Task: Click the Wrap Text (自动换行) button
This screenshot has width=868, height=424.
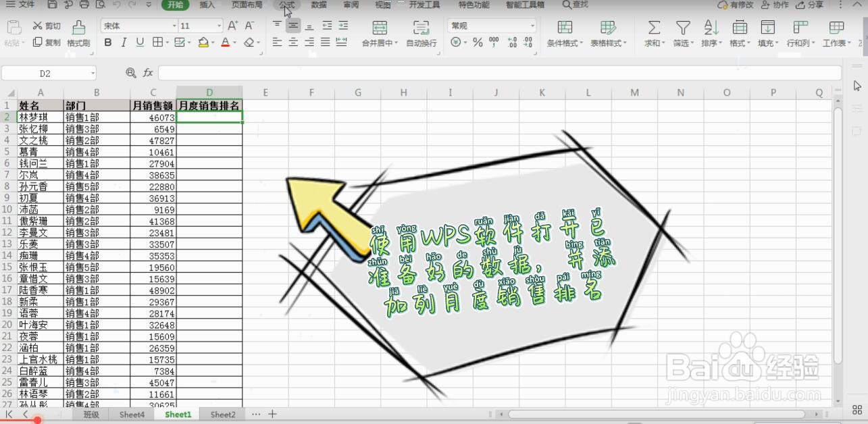Action: (x=422, y=33)
